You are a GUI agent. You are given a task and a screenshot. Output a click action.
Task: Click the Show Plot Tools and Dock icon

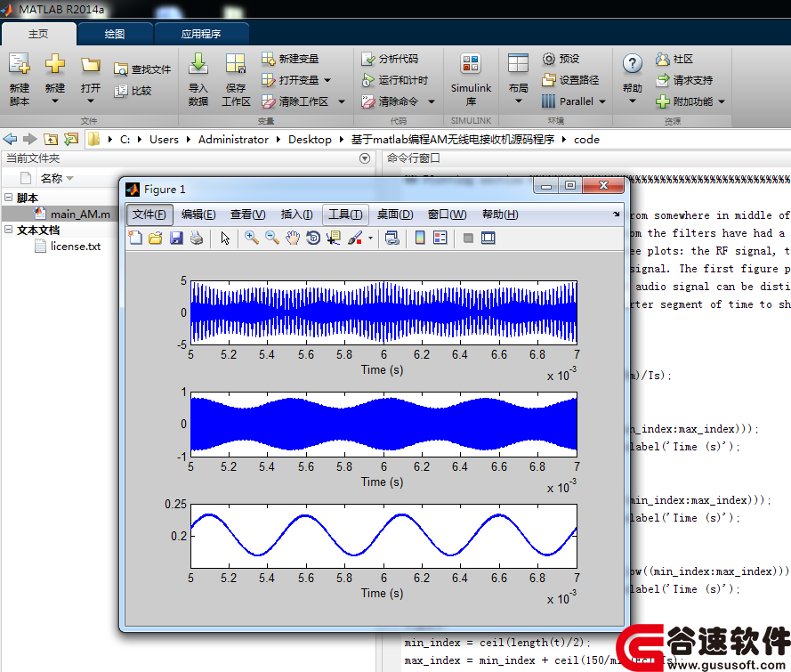488,238
